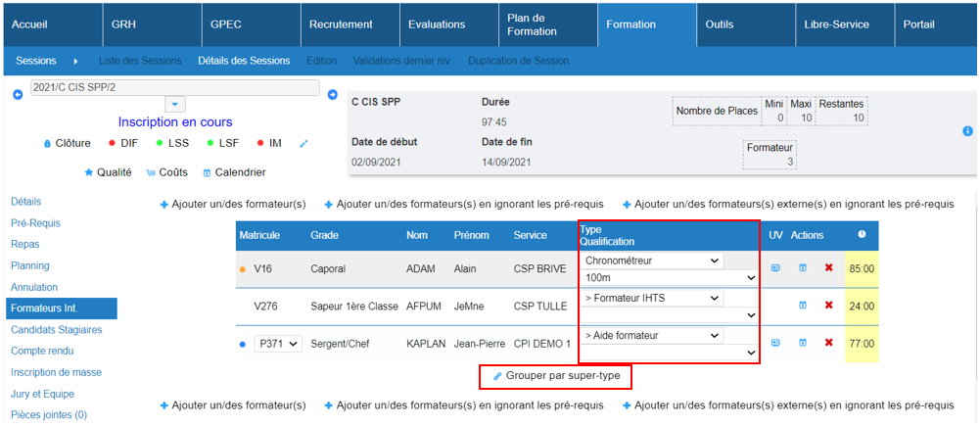Viewport: 980px width, 427px height.
Task: Click the UV icon in ADAM's row
Action: click(775, 267)
